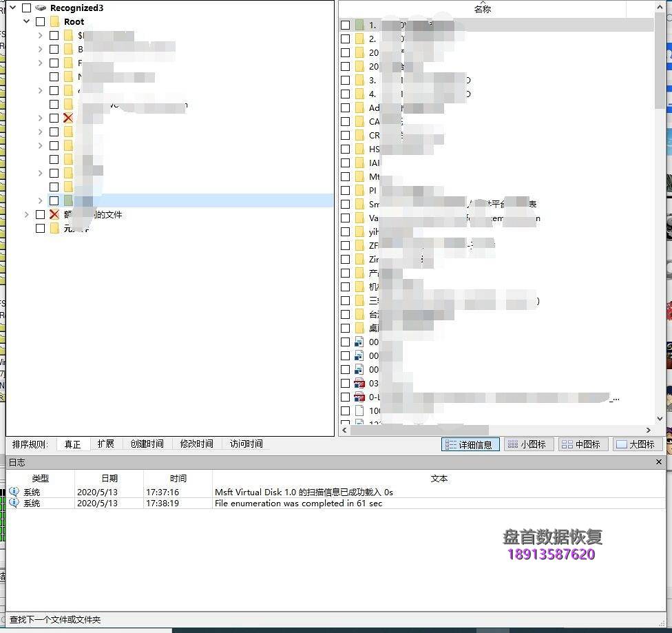672x633 pixels.
Task: Tick the Recognized3 checkbox
Action: [26, 8]
